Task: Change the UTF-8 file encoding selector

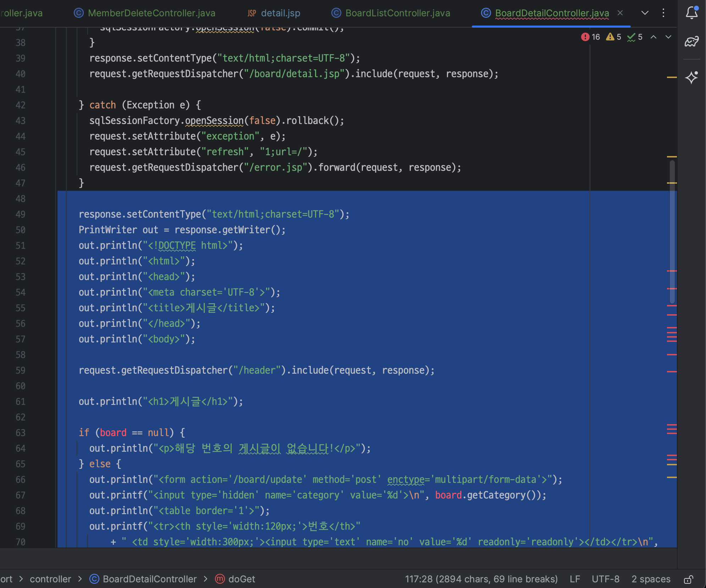Action: [605, 579]
